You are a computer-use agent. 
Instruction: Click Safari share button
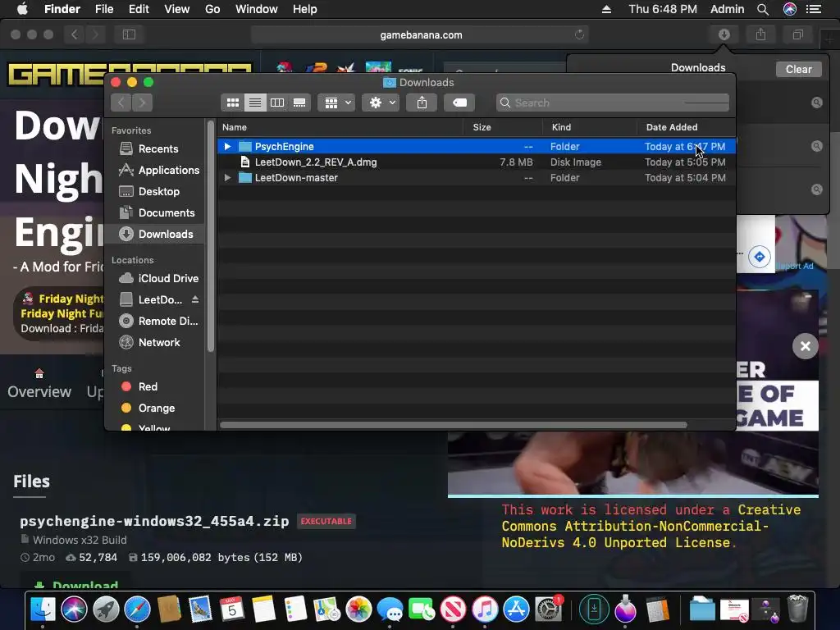tap(760, 34)
